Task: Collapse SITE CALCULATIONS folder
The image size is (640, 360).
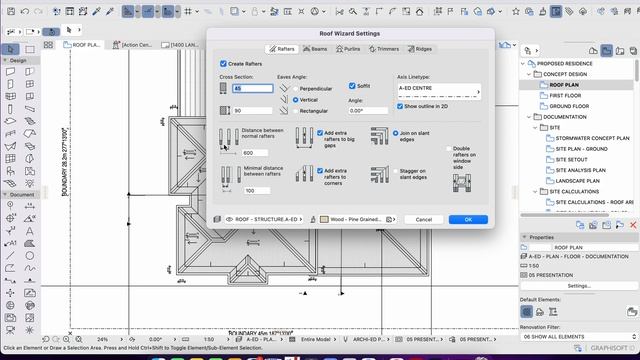Action: (535, 191)
